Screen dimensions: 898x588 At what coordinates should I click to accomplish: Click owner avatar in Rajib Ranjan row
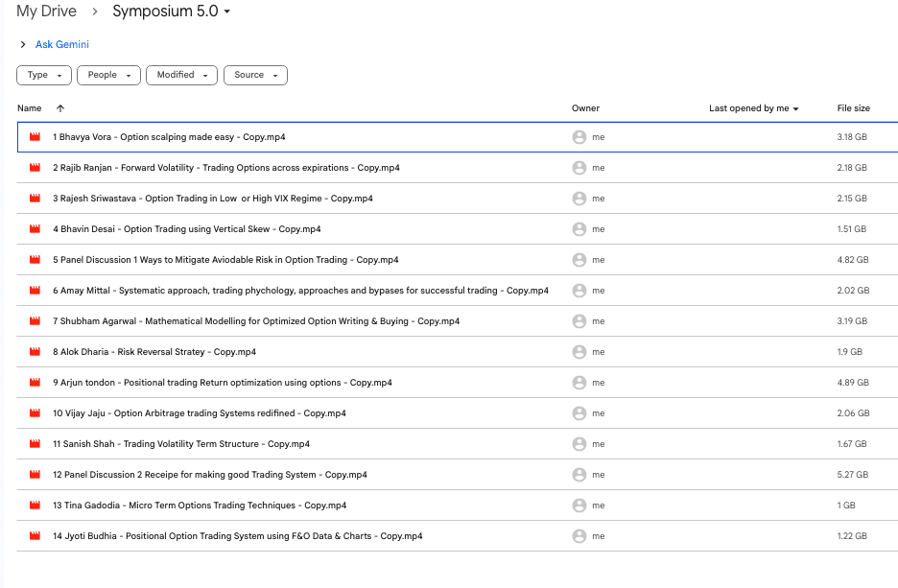(579, 168)
